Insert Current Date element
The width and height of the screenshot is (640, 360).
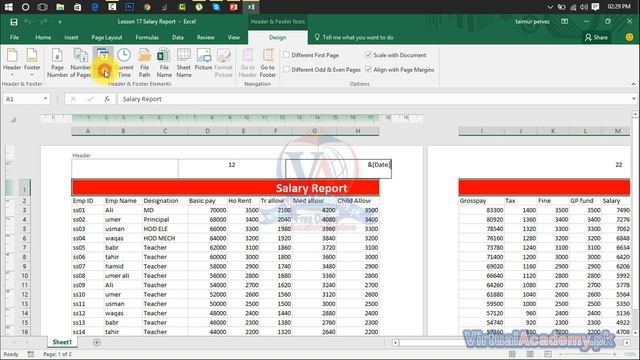point(103,63)
